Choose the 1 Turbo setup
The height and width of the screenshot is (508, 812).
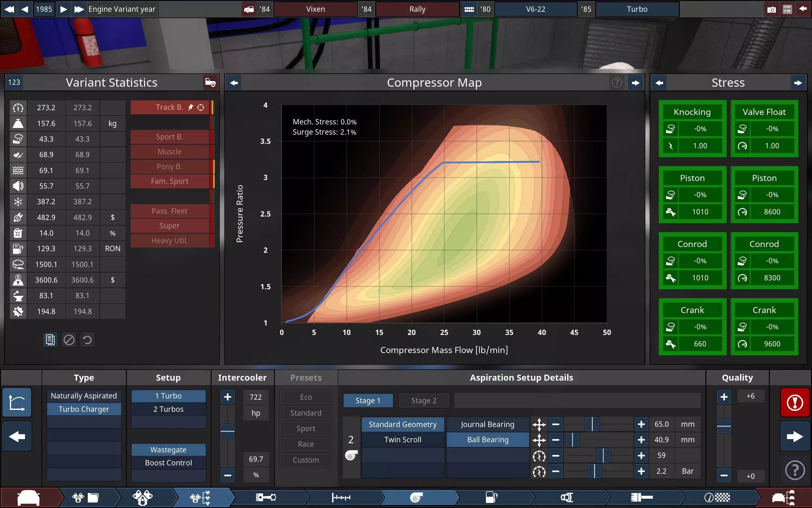coord(168,396)
